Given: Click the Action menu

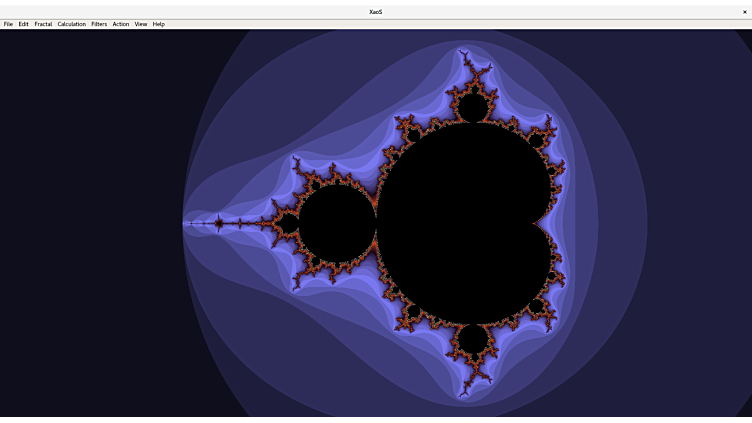Looking at the screenshot, I should pos(121,24).
